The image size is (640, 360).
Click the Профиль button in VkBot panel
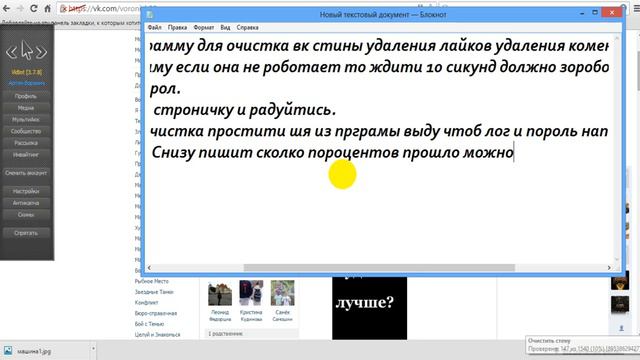(26, 96)
